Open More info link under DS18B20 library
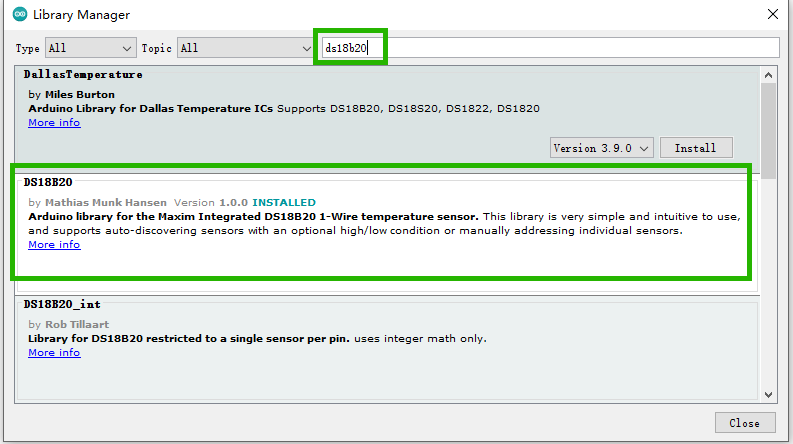This screenshot has width=793, height=444. [x=54, y=245]
